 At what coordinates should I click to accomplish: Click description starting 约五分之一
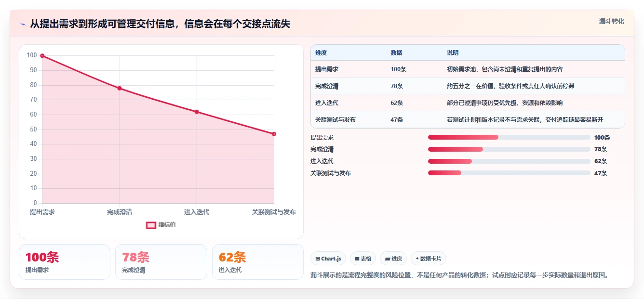click(x=510, y=86)
